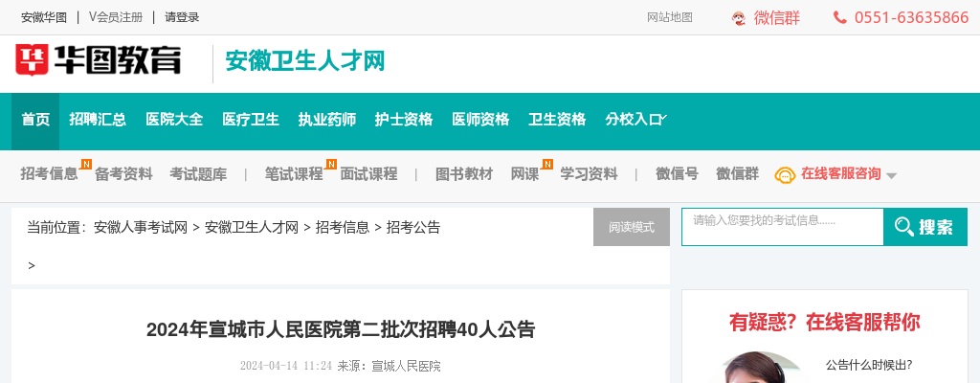Image resolution: width=980 pixels, height=383 pixels.
Task: Click the 请登录 login link
Action: [x=182, y=17]
